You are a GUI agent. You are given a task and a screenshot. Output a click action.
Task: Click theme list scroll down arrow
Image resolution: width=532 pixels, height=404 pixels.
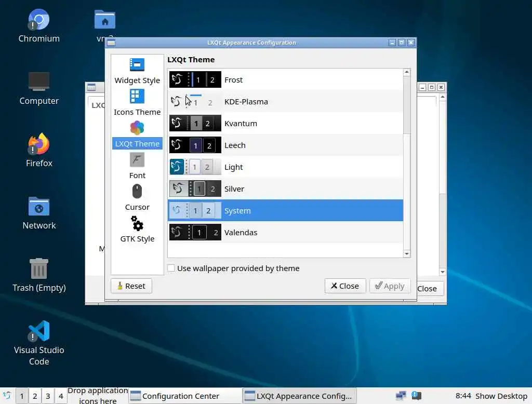click(406, 254)
